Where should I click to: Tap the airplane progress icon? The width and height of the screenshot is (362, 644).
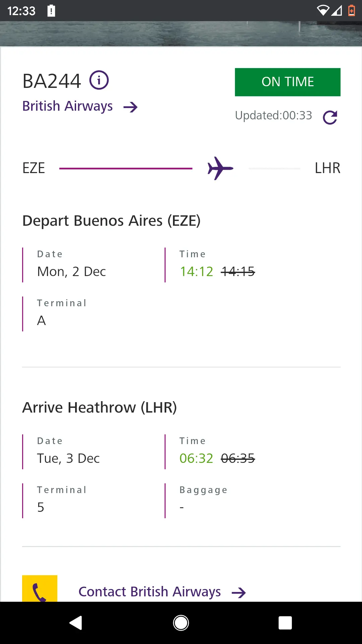pyautogui.click(x=220, y=168)
